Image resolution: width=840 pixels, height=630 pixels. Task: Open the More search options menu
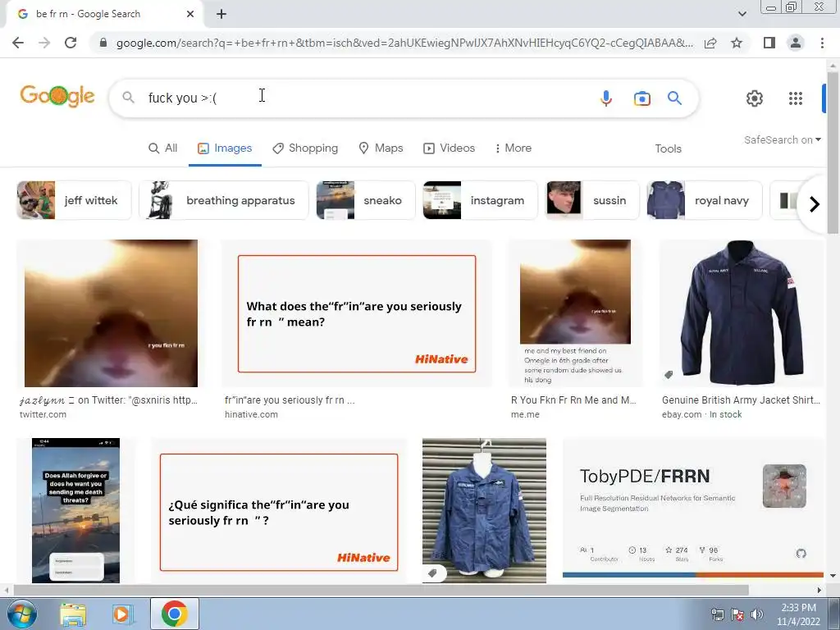coord(514,148)
